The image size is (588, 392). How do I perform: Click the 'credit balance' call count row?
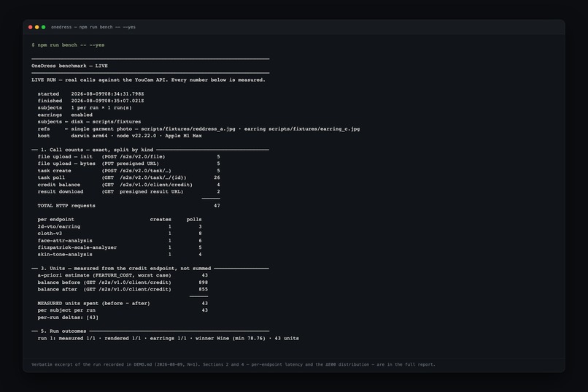tap(128, 185)
